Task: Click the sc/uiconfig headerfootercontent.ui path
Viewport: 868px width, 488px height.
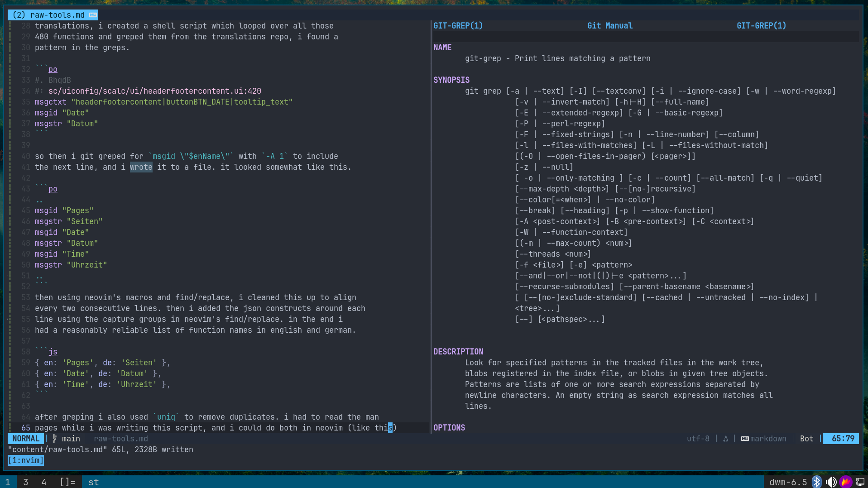Action: 154,91
